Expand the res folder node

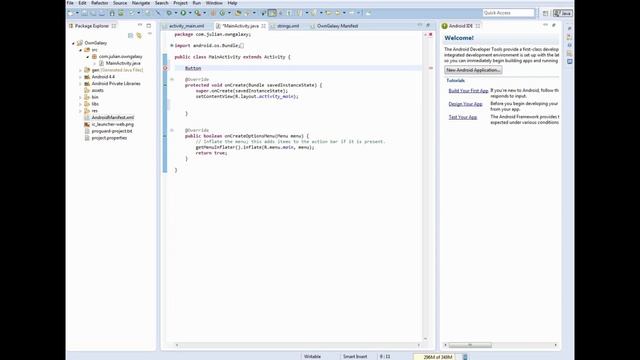click(x=80, y=111)
